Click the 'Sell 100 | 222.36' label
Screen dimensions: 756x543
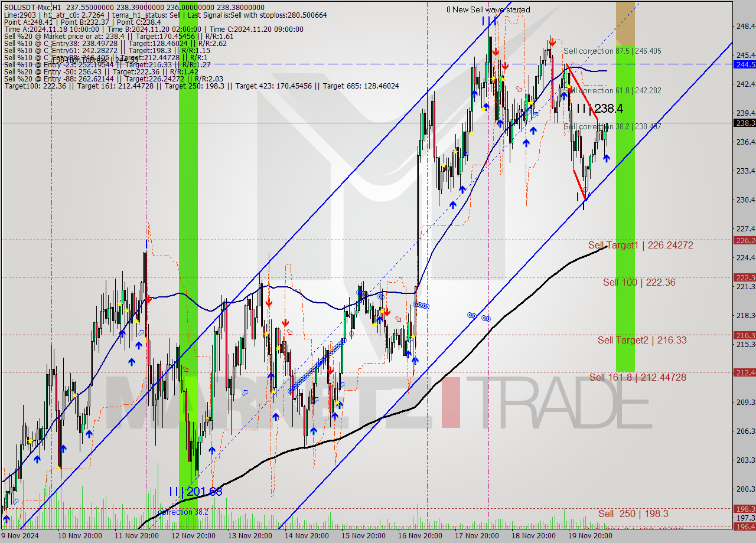[x=639, y=282]
